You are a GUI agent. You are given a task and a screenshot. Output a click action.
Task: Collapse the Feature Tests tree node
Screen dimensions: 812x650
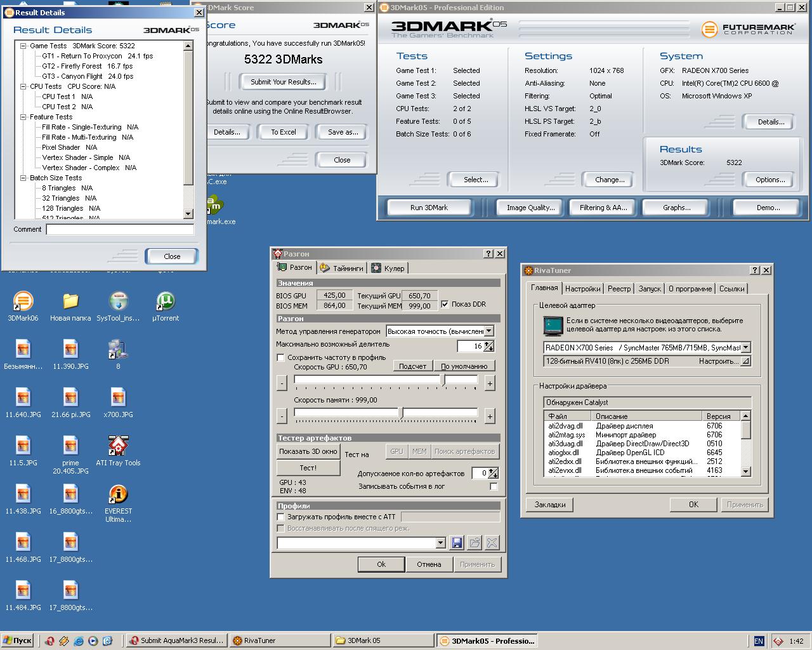click(23, 117)
